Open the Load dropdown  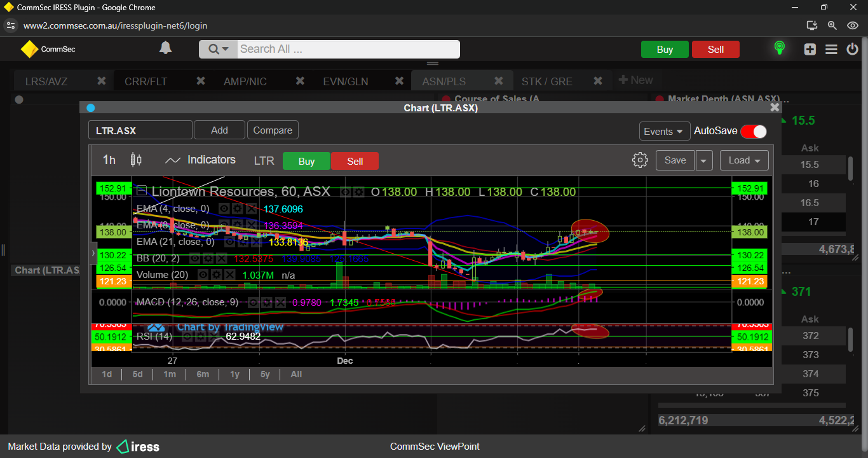(x=744, y=160)
